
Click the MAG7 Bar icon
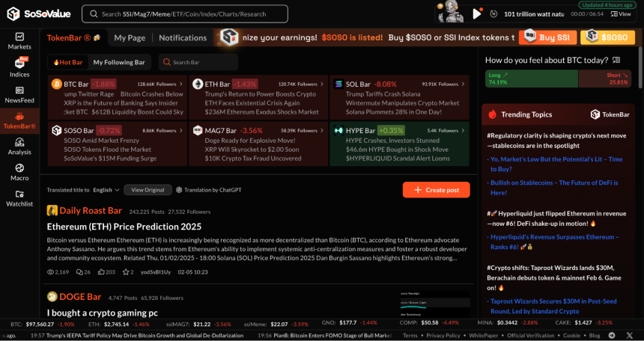click(x=198, y=130)
